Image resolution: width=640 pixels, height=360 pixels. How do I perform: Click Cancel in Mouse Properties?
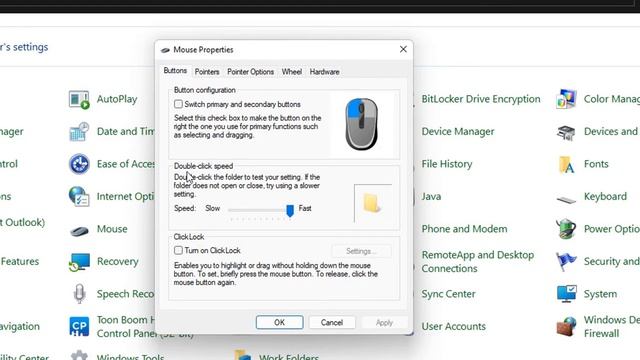click(332, 322)
